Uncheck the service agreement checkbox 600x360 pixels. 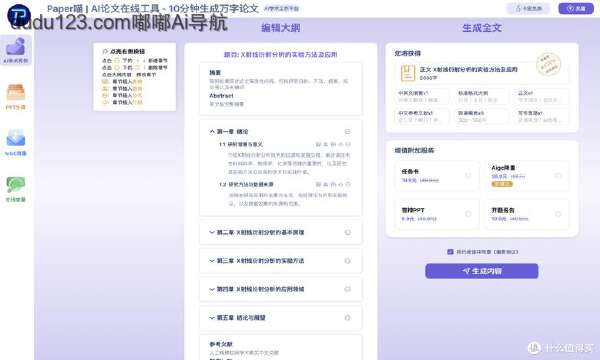click(450, 252)
